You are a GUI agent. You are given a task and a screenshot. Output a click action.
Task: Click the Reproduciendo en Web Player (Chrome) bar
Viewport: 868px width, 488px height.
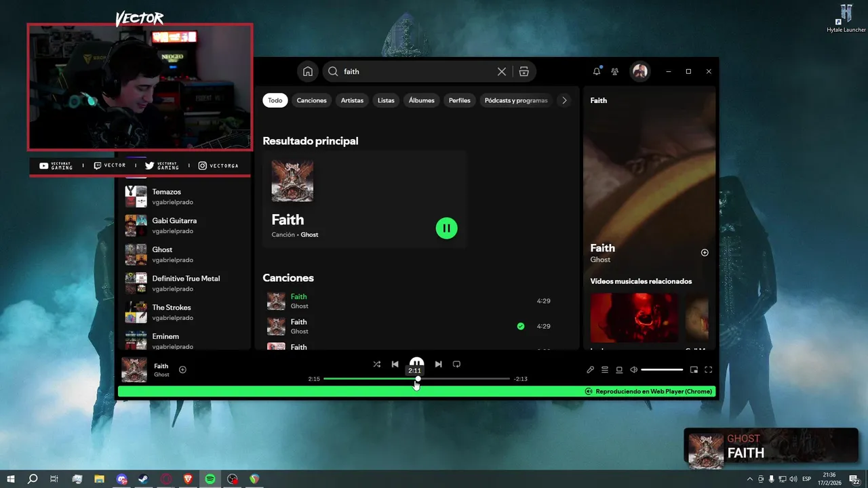click(416, 391)
